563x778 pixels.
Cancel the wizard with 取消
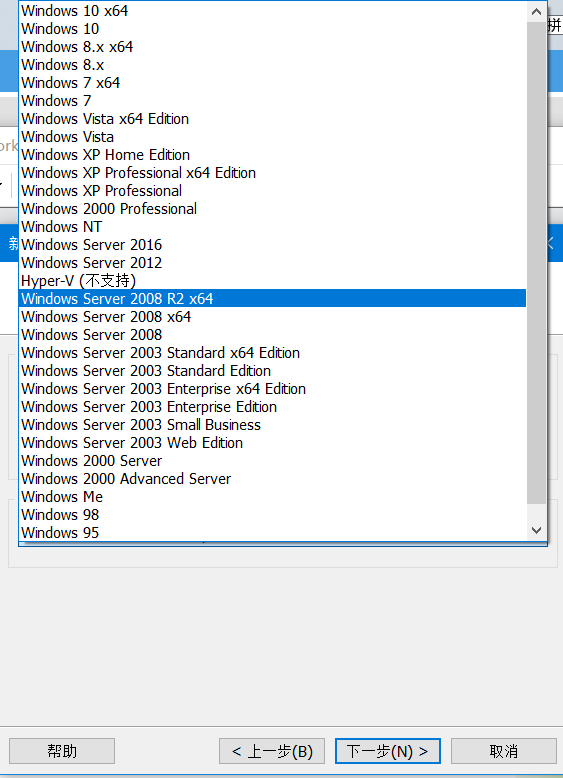[x=503, y=751]
